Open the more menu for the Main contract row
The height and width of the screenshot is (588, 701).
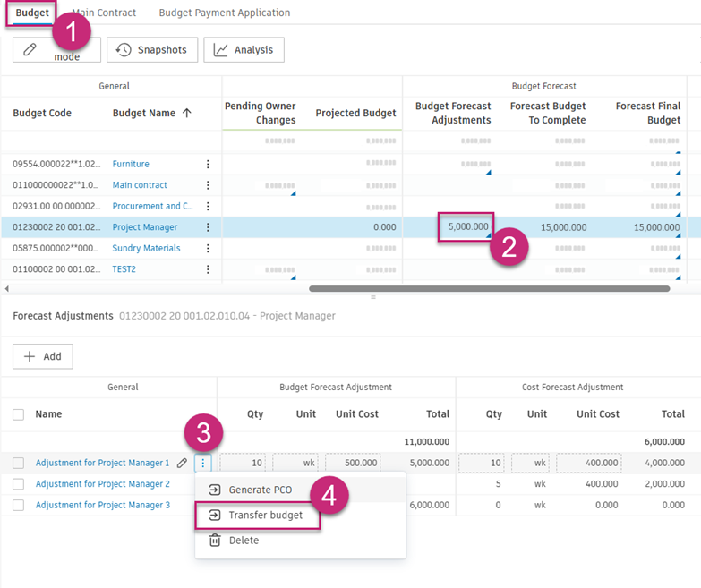click(x=208, y=185)
